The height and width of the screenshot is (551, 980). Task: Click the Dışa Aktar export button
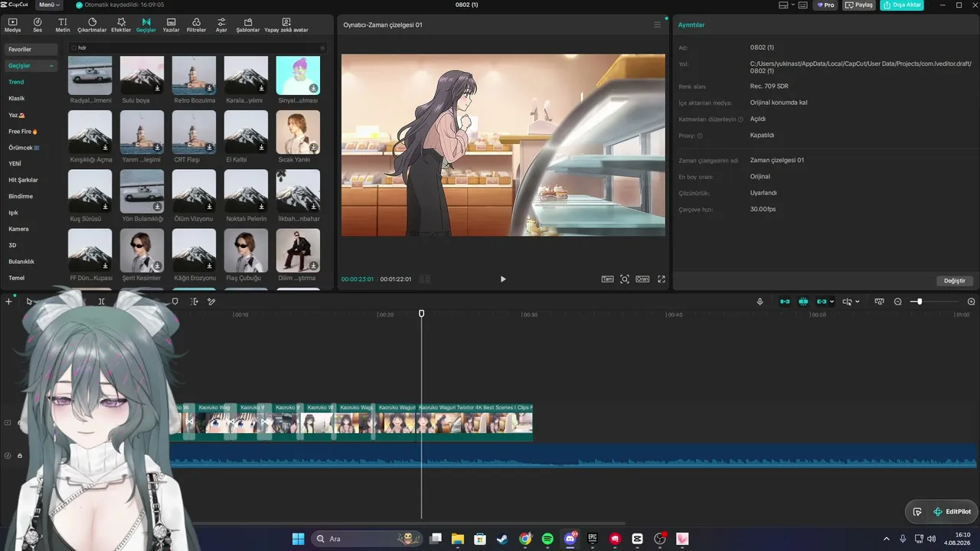(902, 5)
